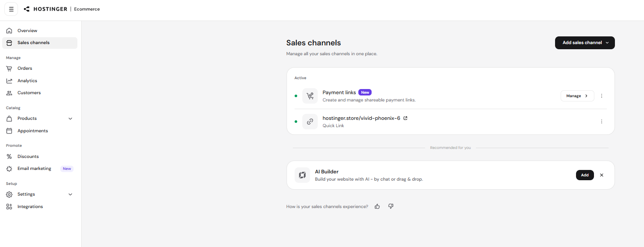This screenshot has height=247, width=644.
Task: Toggle the hamburger sidebar menu button
Action: pos(11,9)
